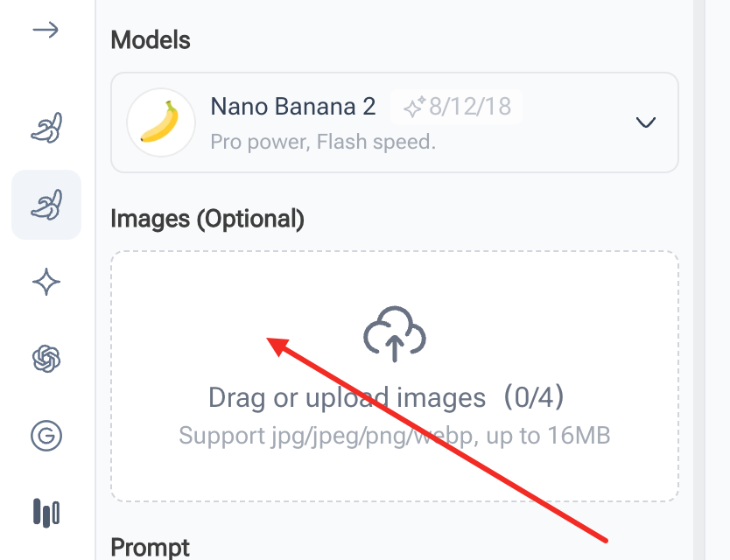Viewport: 730px width, 560px height.
Task: Select the first banana tool in sidebar
Action: coord(46,125)
